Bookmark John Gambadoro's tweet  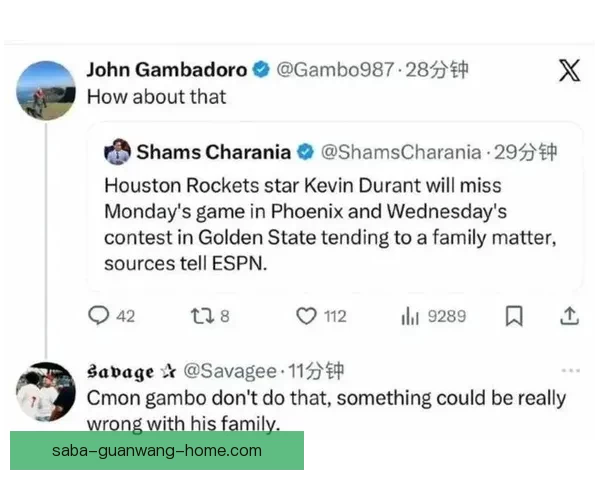click(x=514, y=316)
